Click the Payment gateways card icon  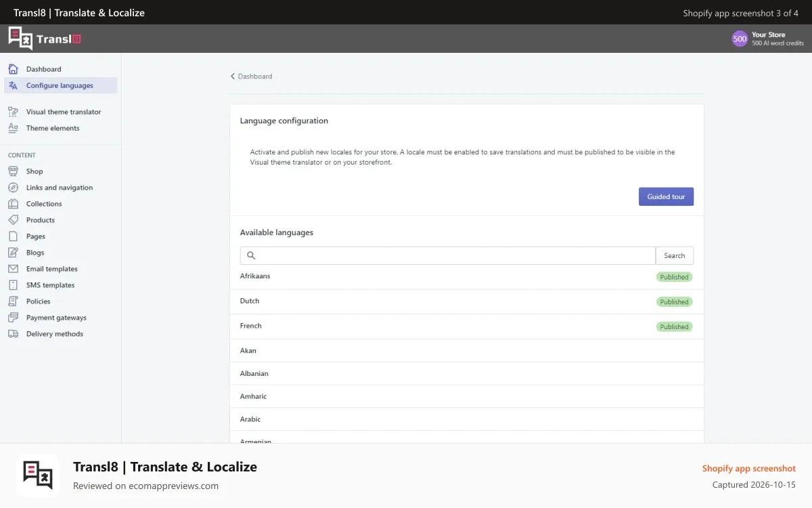(x=13, y=318)
